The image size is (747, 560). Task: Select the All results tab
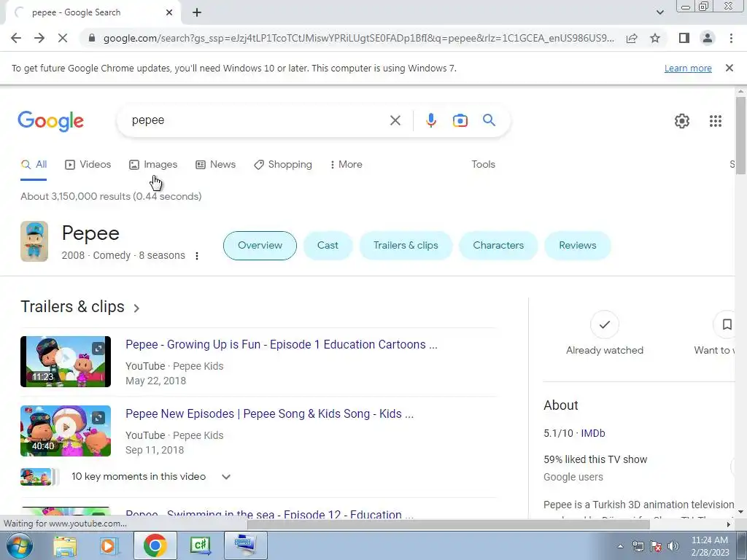(x=34, y=165)
